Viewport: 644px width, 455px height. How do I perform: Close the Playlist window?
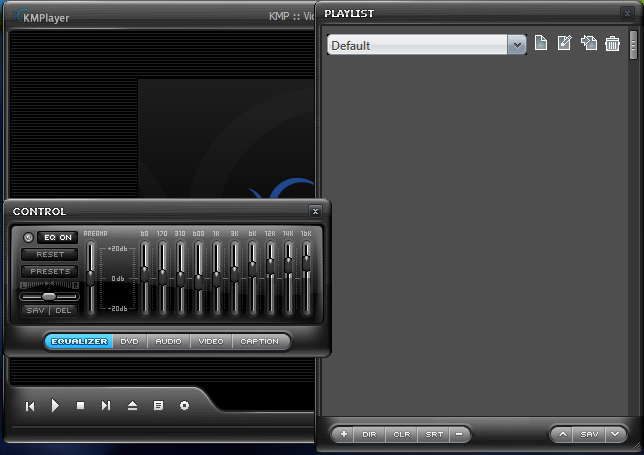(627, 14)
